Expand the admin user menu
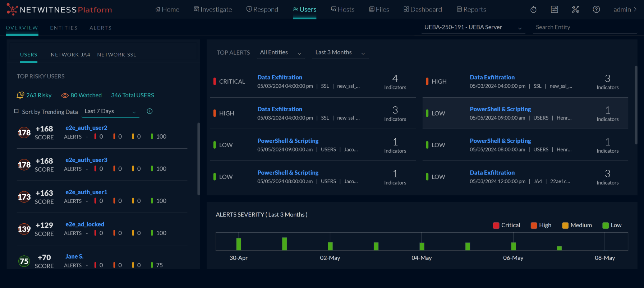 (625, 9)
